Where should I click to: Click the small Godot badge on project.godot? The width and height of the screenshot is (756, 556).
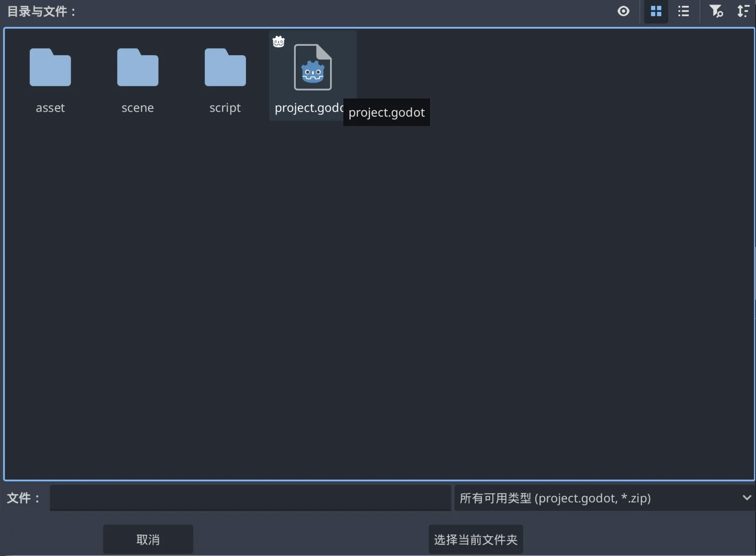278,42
